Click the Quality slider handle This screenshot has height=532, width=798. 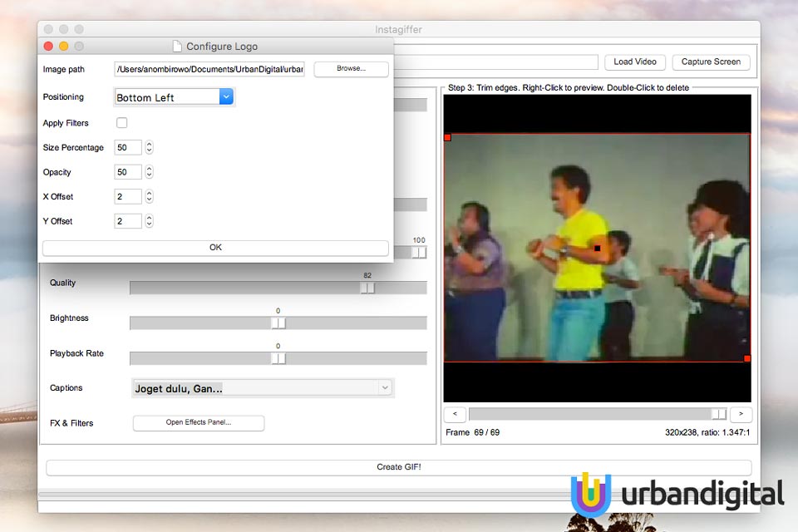point(367,288)
